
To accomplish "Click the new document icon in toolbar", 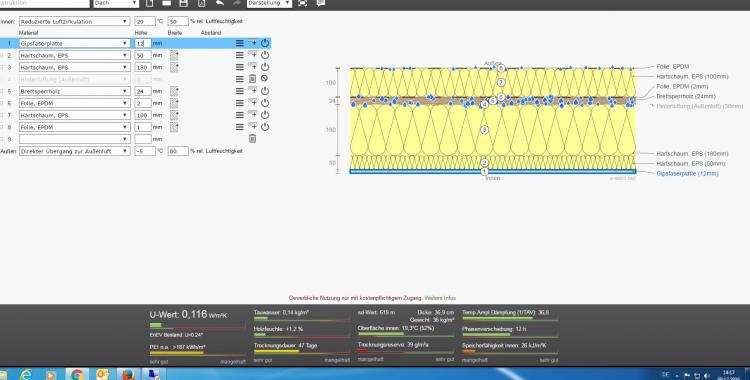I will (x=150, y=3).
